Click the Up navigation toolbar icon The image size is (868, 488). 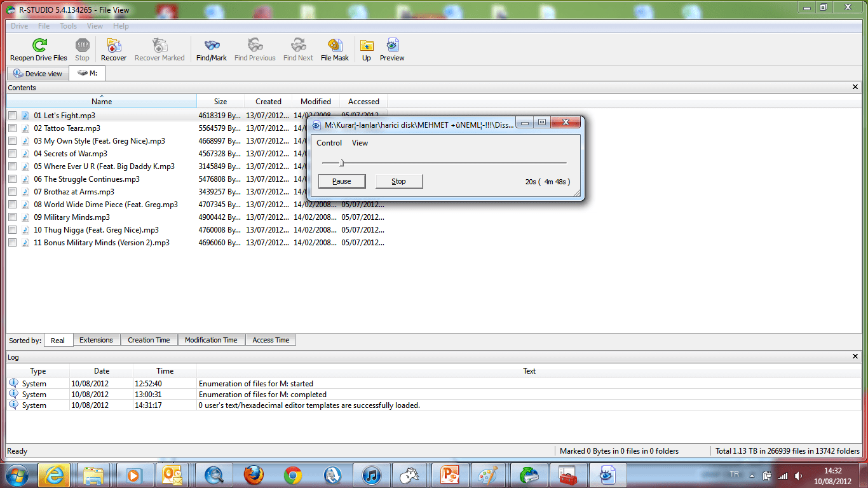click(366, 48)
